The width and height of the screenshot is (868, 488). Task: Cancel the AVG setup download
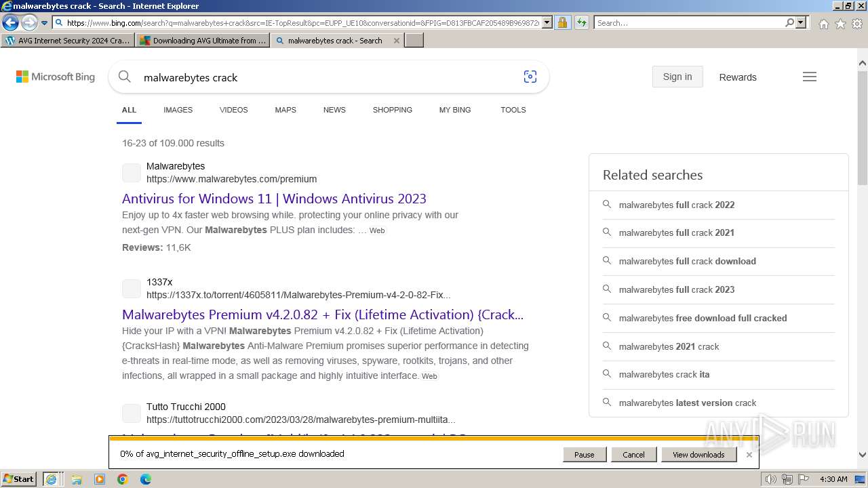click(633, 455)
